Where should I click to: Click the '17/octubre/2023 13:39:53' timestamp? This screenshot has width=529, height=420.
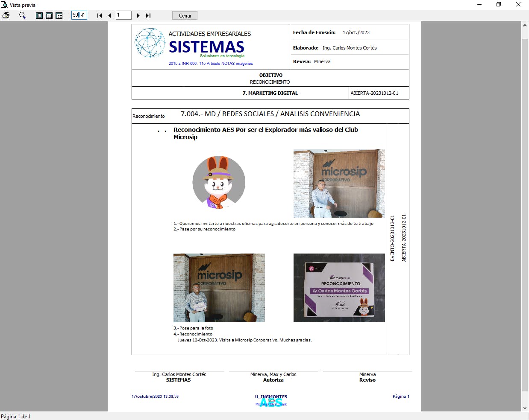click(x=155, y=397)
